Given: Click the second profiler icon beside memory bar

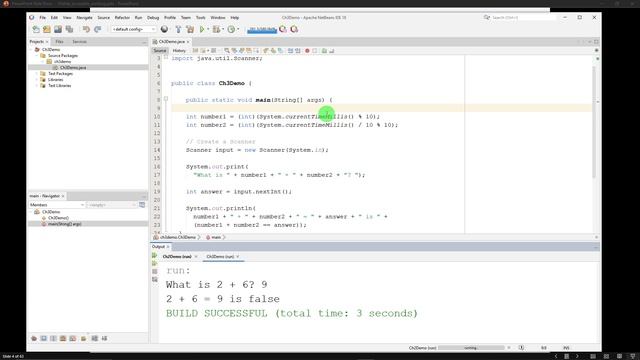Looking at the screenshot, I should (294, 29).
